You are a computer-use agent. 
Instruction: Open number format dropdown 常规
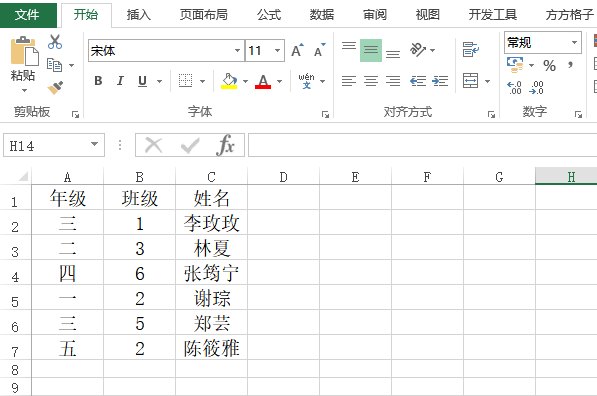pos(575,42)
